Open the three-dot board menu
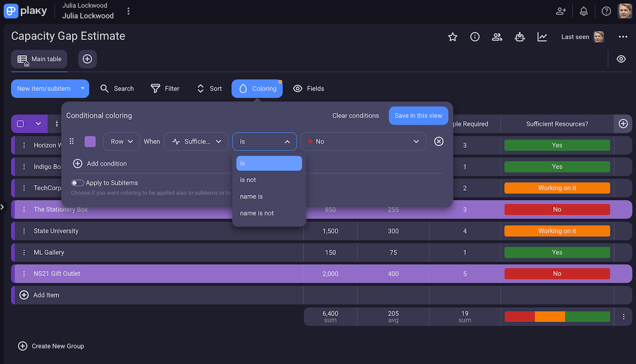Screen dimensions: 636x364 623,37
